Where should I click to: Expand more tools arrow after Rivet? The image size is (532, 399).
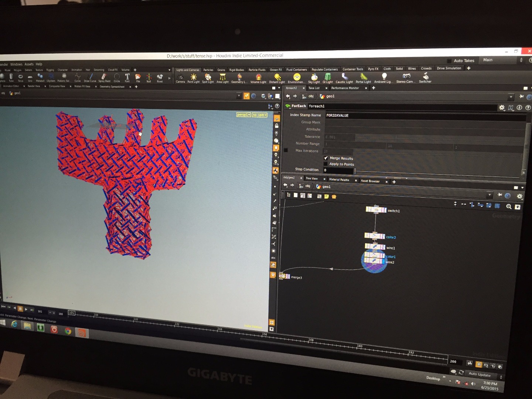170,78
